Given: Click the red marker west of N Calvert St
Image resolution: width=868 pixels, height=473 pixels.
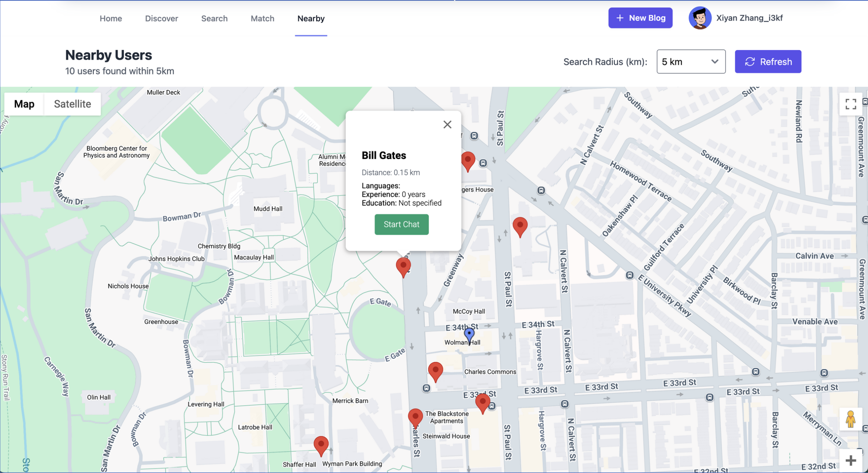Looking at the screenshot, I should click(x=520, y=226).
